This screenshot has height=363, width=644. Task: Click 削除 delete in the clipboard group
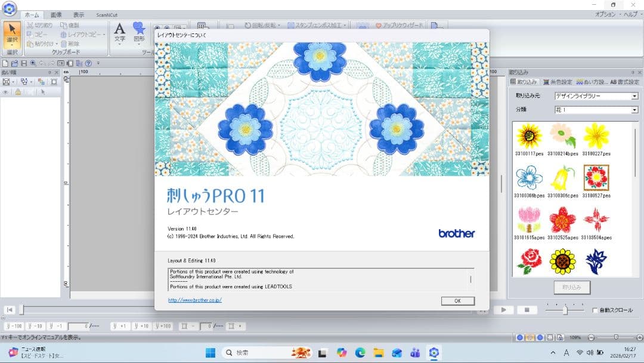70,44
